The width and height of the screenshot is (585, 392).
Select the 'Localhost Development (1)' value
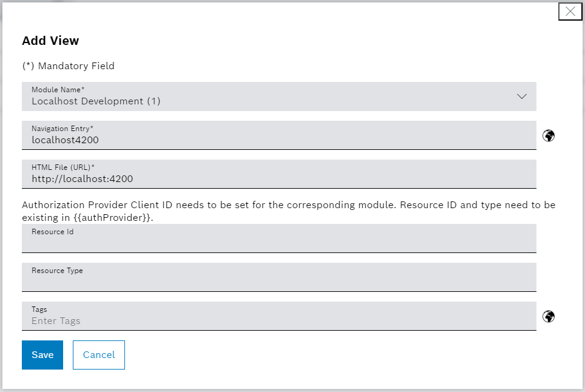click(x=96, y=101)
